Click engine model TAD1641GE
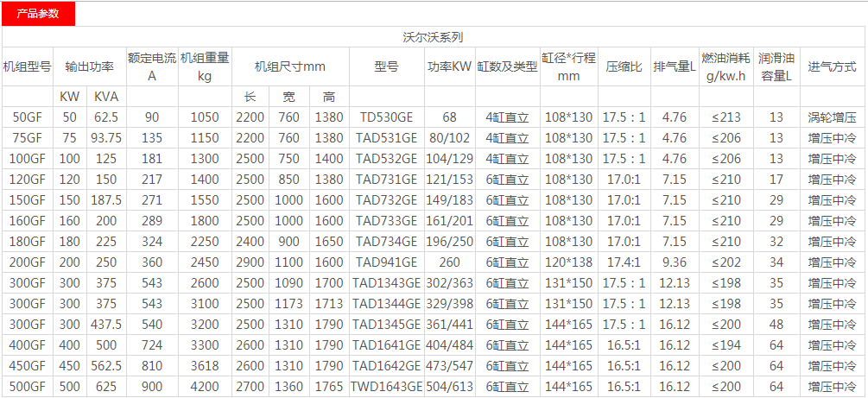The height and width of the screenshot is (398, 868). click(386, 344)
